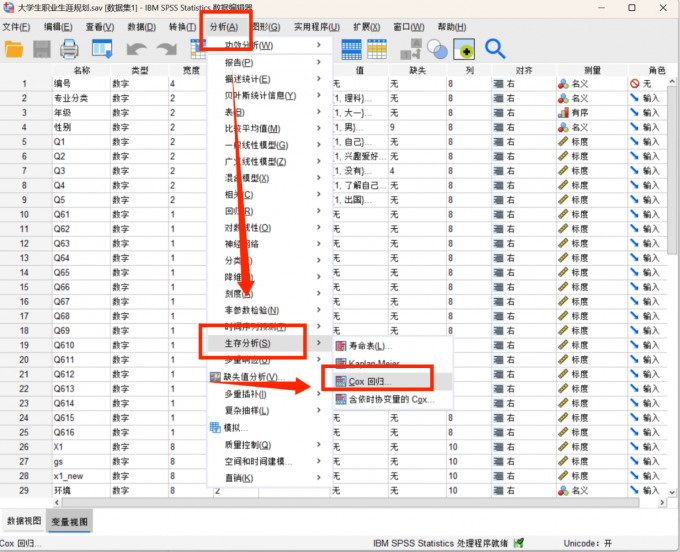
Task: Click the 有序 measure cell of row 年级
Action: [592, 113]
